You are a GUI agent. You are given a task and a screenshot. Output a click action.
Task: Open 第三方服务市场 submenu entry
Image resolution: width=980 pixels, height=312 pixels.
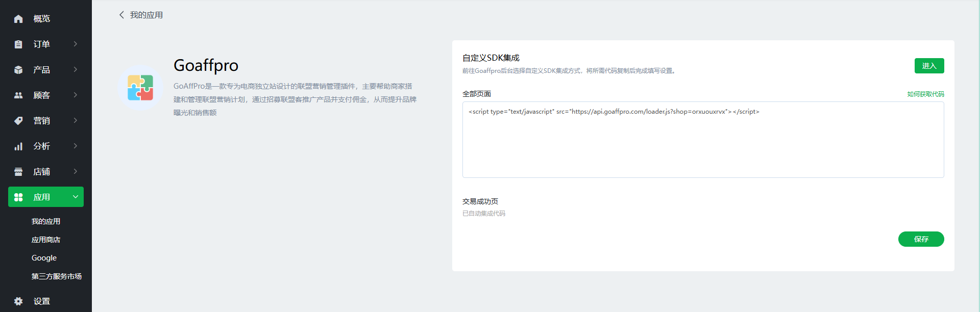pos(57,276)
